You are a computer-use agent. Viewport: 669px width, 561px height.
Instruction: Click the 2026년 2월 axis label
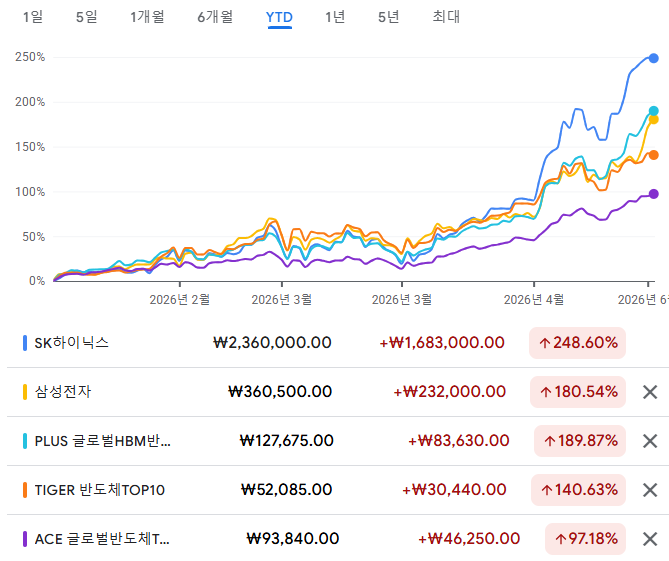click(180, 299)
